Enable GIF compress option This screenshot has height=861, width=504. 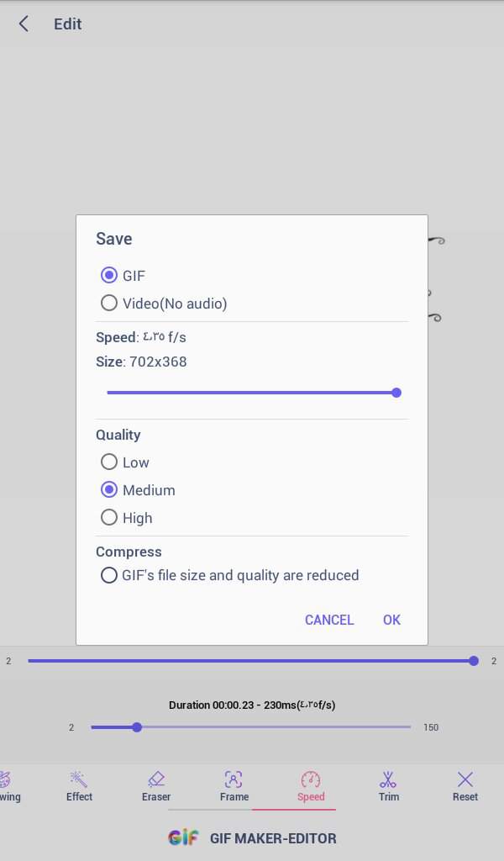click(x=229, y=575)
